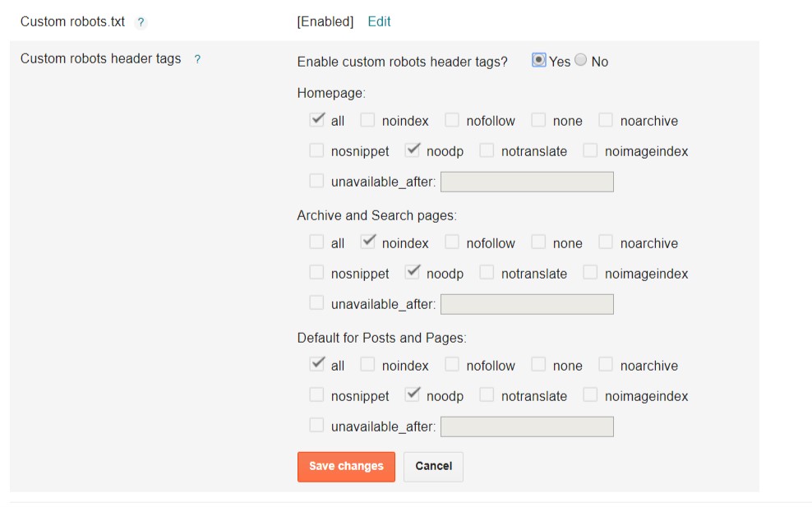This screenshot has width=812, height=507.
Task: Select No to disable custom robots header tags
Action: pos(581,60)
